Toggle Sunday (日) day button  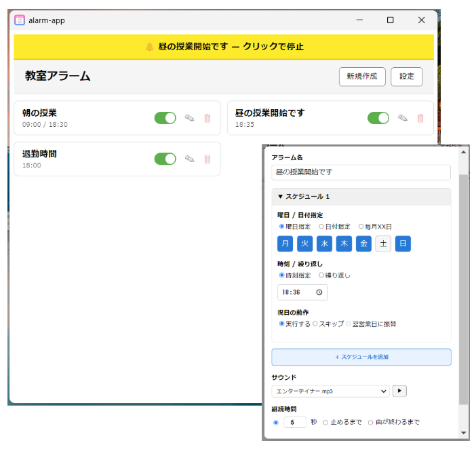tap(403, 243)
